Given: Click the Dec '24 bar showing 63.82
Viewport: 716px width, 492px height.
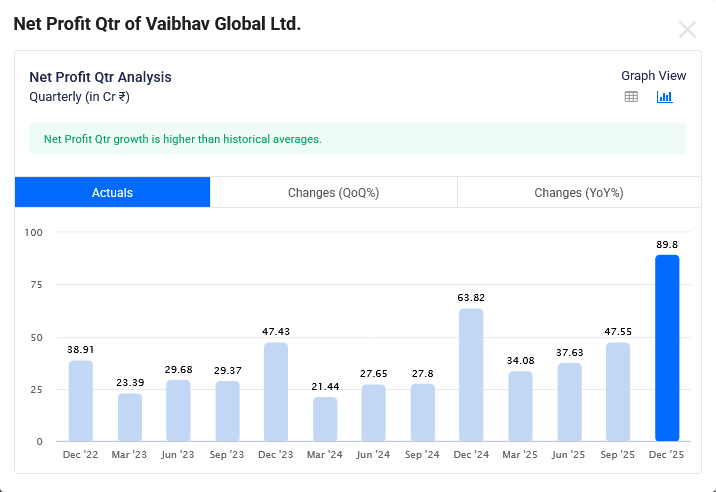Looking at the screenshot, I should [471, 375].
